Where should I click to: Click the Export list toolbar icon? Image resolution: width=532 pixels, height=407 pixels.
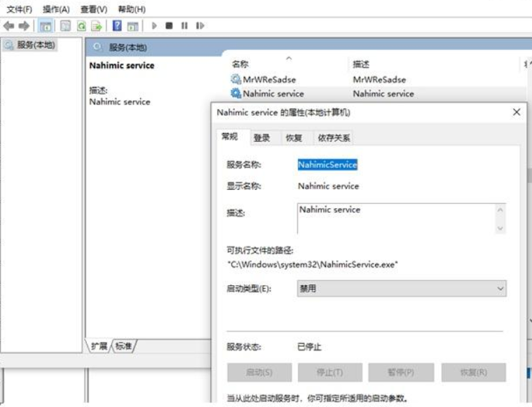pos(97,26)
